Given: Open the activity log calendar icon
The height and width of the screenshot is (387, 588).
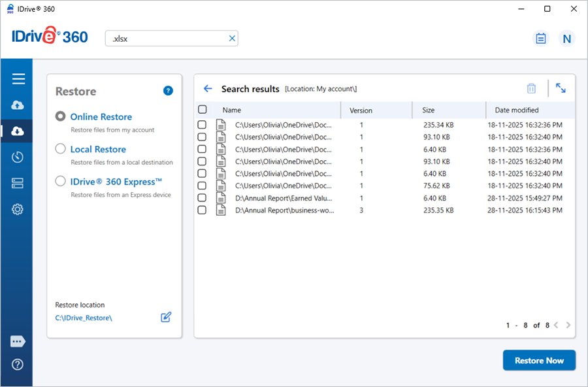Looking at the screenshot, I should 540,39.
